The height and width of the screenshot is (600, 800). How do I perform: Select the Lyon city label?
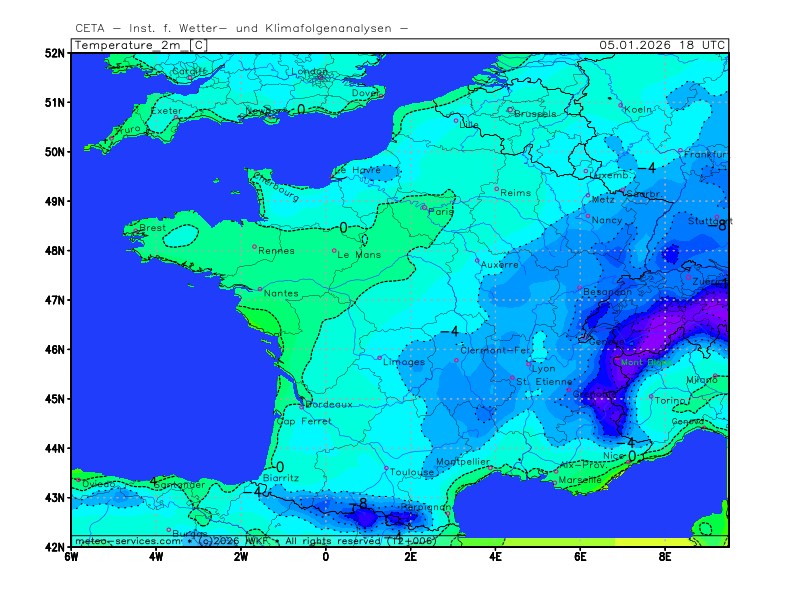tap(543, 368)
